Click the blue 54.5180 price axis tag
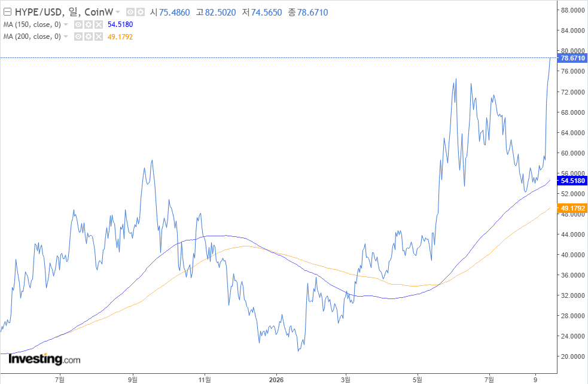The height and width of the screenshot is (384, 588). click(x=572, y=181)
